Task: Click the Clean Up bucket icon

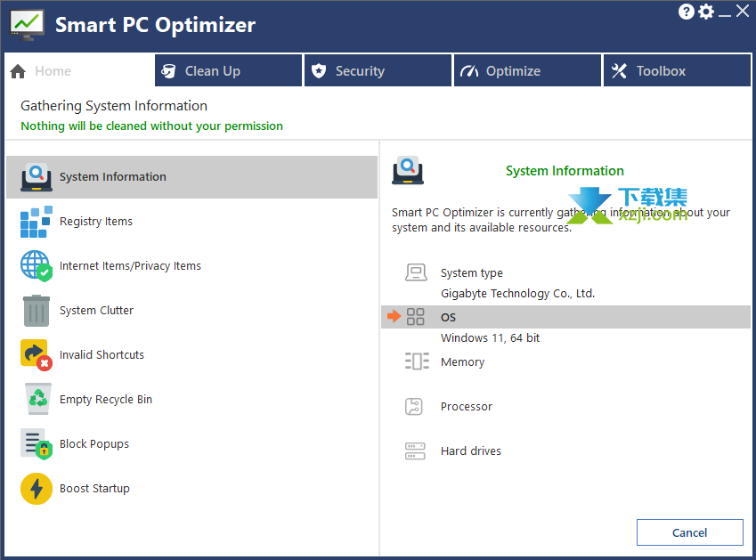Action: [x=168, y=71]
